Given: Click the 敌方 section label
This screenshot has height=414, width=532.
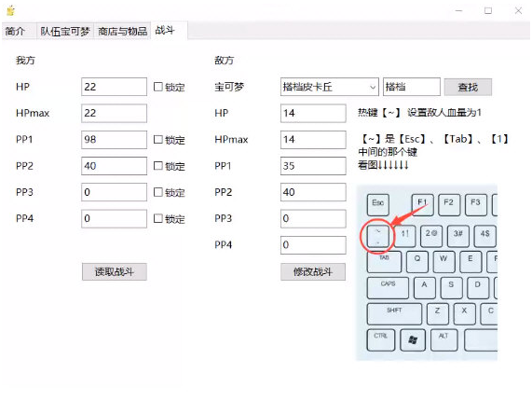Looking at the screenshot, I should click(x=224, y=61).
